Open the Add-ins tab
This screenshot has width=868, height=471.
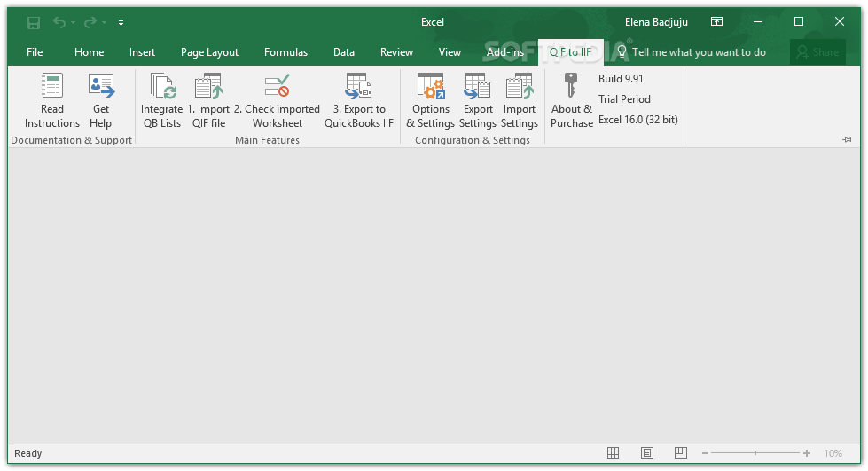point(504,52)
